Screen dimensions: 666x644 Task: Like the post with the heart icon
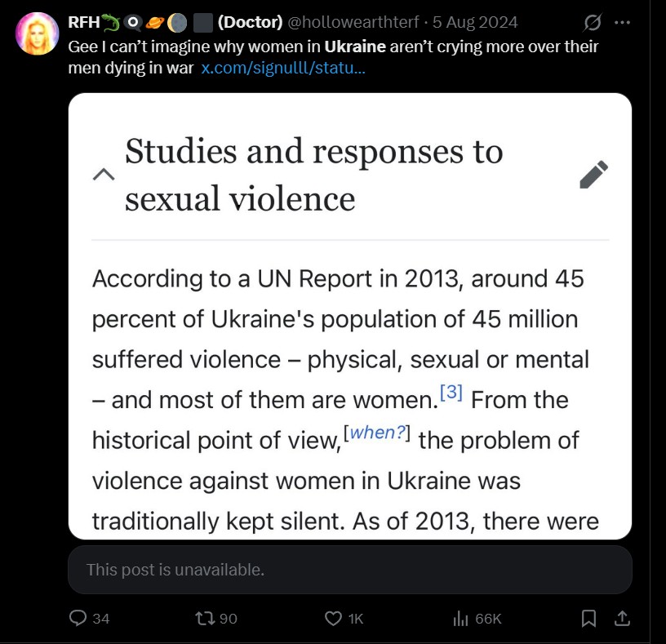(x=344, y=619)
